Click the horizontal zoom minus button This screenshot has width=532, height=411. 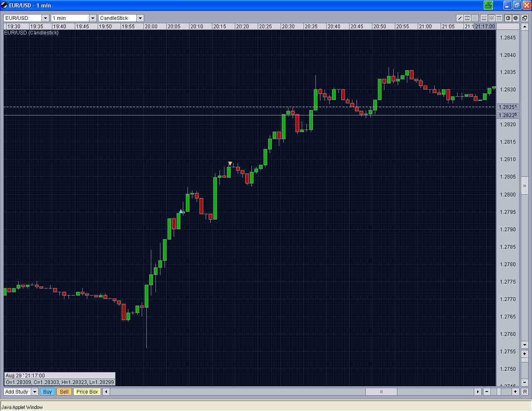[x=487, y=391]
